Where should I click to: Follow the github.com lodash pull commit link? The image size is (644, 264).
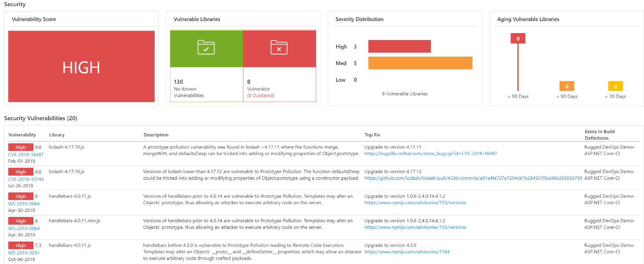point(473,178)
